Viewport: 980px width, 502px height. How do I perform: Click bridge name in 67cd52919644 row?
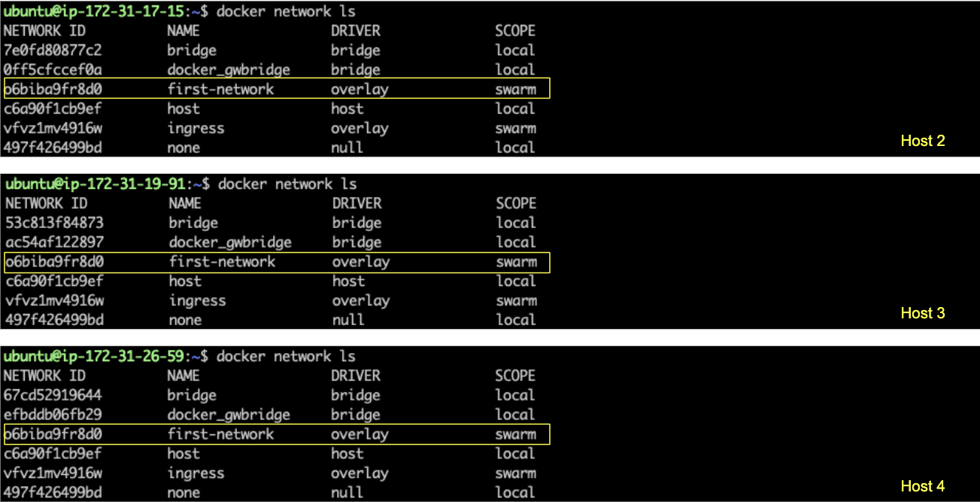point(192,395)
